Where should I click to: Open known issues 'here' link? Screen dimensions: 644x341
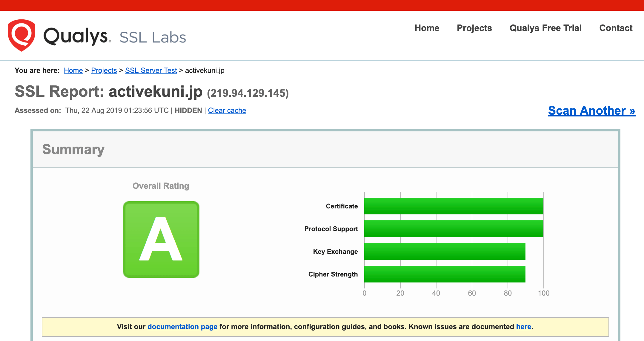[524, 327]
